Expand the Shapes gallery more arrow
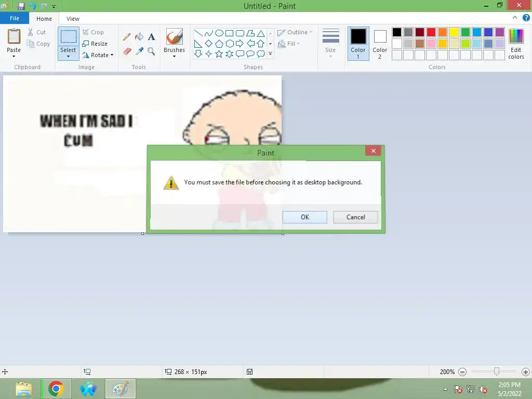The image size is (532, 399). (270, 54)
